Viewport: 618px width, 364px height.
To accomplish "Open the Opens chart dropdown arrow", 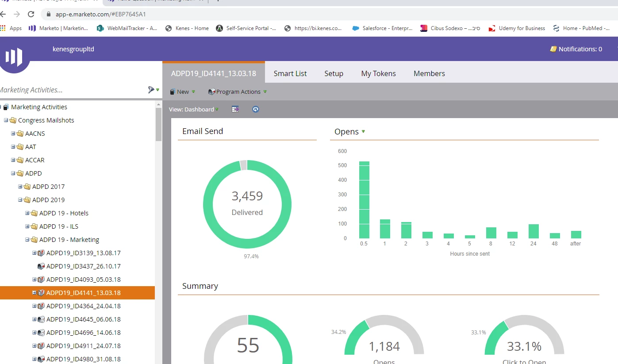I will coord(363,131).
